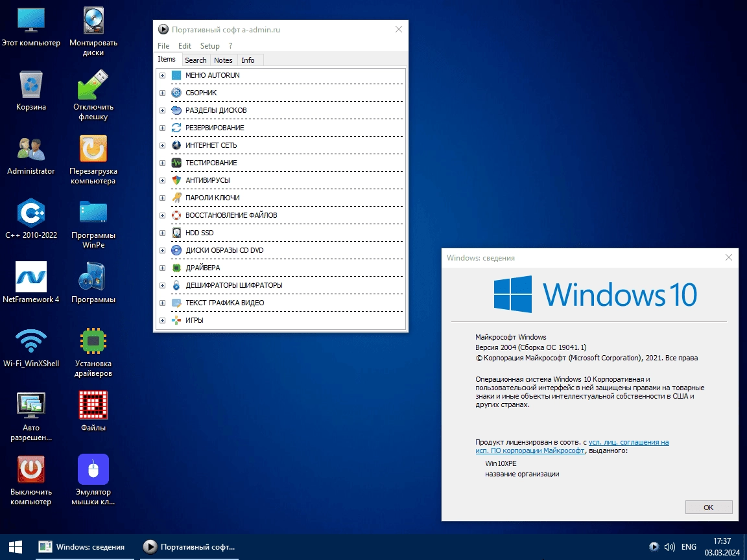Click the Выключить компьютер icon
747x560 pixels.
[x=31, y=480]
